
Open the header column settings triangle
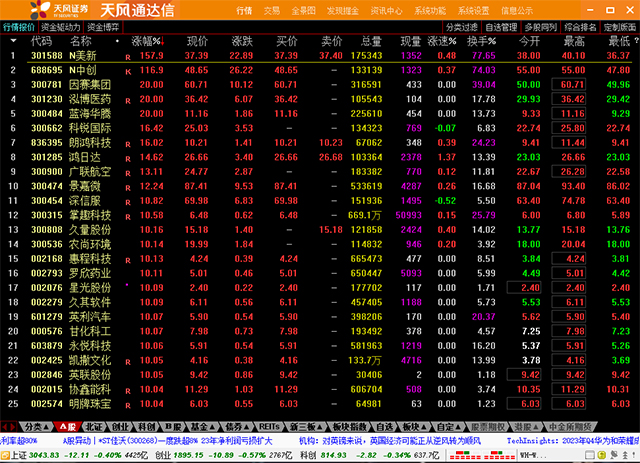coord(13,41)
